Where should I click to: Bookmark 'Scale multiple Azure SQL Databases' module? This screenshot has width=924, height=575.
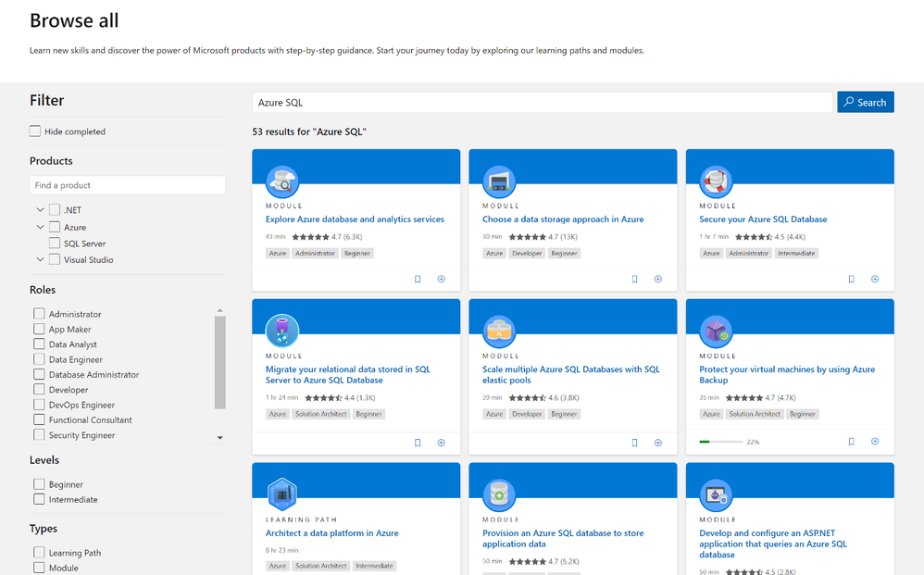point(634,443)
